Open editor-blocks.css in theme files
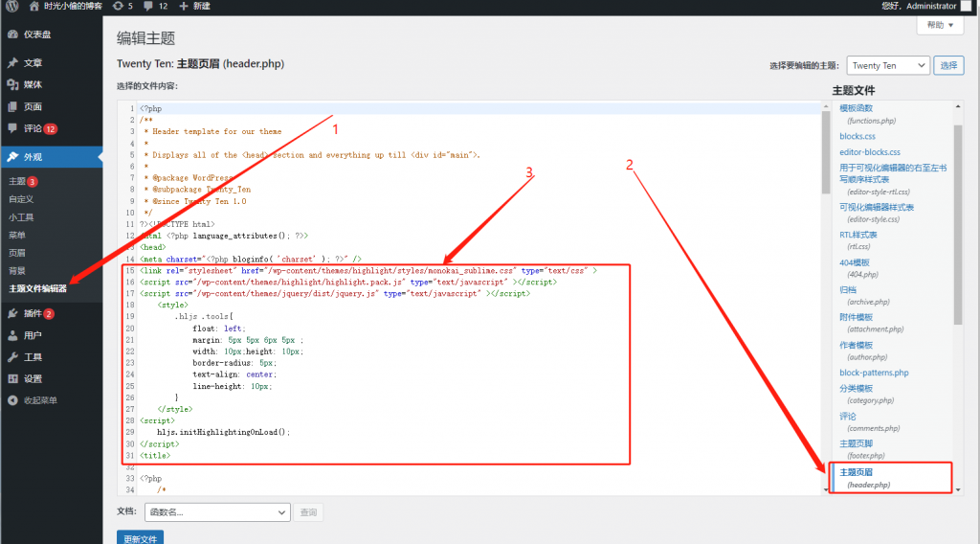This screenshot has width=980, height=544. pyautogui.click(x=869, y=152)
